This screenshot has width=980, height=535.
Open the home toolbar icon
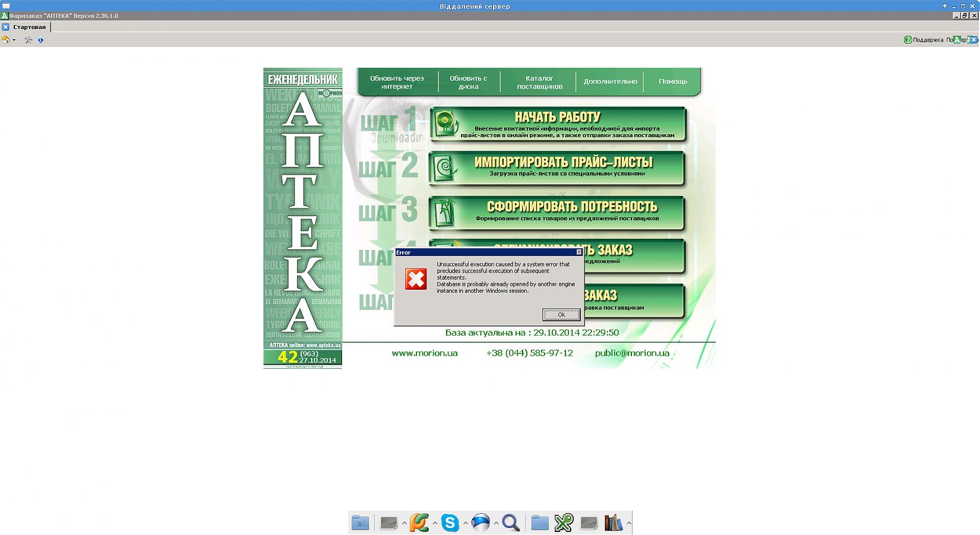(x=6, y=40)
